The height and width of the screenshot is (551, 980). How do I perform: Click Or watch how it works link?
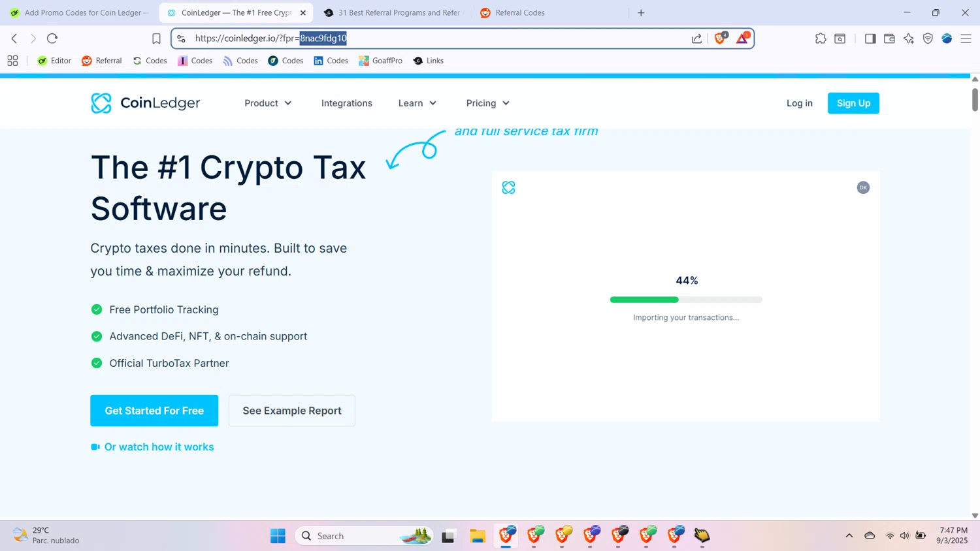[152, 447]
